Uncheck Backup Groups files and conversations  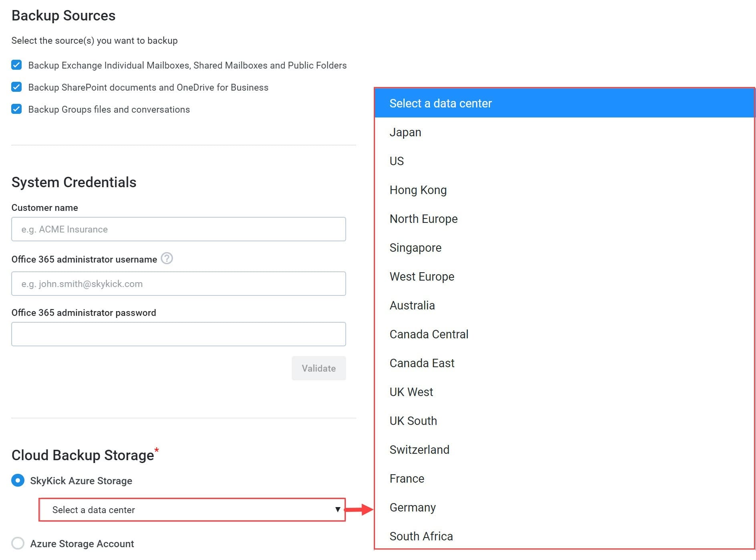pyautogui.click(x=16, y=109)
